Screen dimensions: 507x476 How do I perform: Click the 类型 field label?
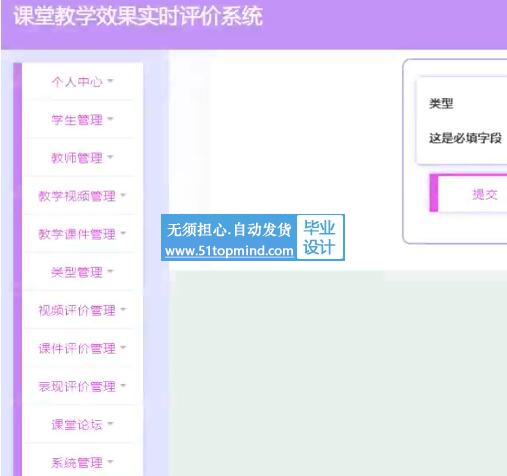[441, 103]
